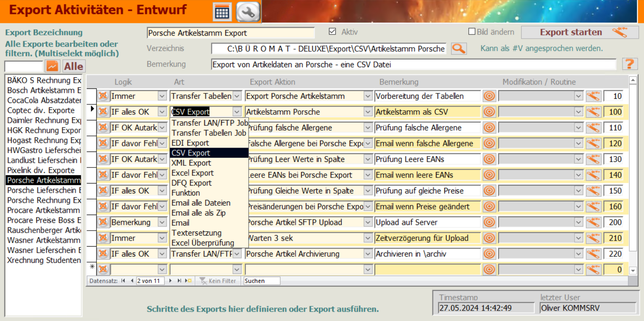Image resolution: width=644 pixels, height=321 pixels.
Task: Click delete icon in first Immer row
Action: coord(103,96)
